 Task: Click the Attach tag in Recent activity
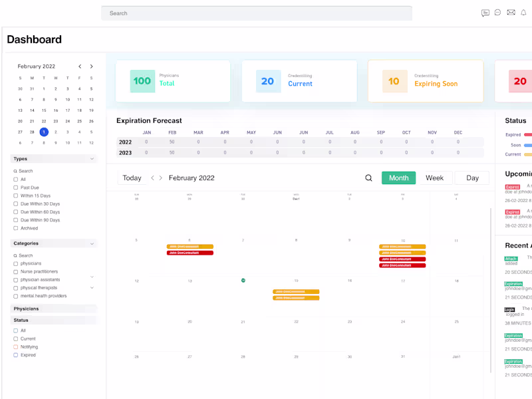pyautogui.click(x=511, y=259)
